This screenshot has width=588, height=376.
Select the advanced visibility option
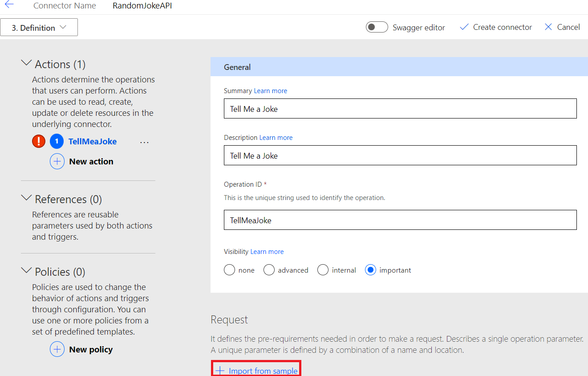coord(269,270)
